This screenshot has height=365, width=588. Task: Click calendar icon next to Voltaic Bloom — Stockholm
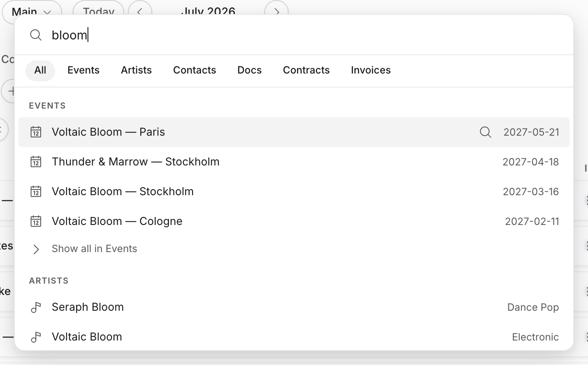click(36, 191)
